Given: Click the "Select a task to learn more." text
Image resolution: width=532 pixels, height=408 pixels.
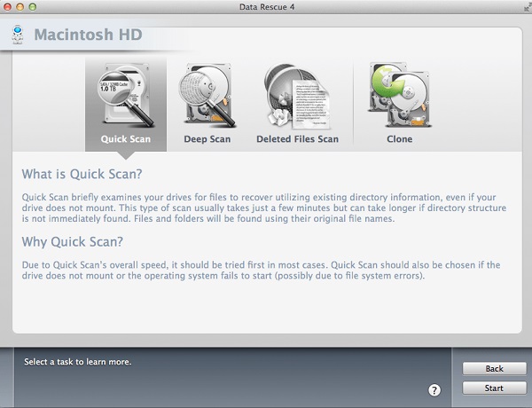Looking at the screenshot, I should click(x=78, y=362).
